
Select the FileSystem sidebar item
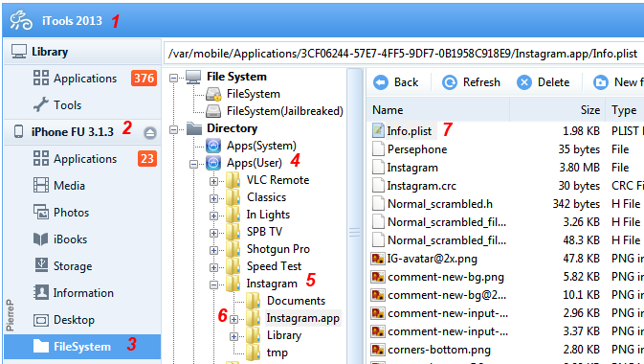pyautogui.click(x=82, y=347)
